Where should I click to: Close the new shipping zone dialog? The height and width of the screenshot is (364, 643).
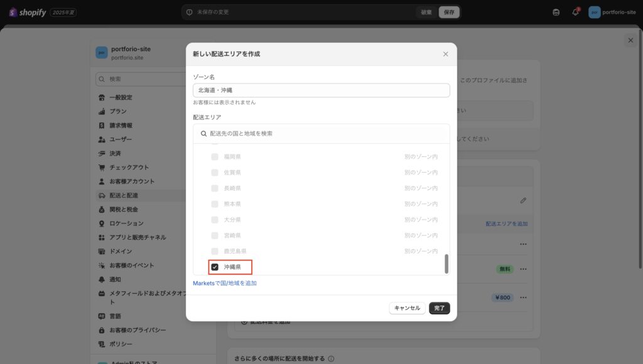pos(445,54)
